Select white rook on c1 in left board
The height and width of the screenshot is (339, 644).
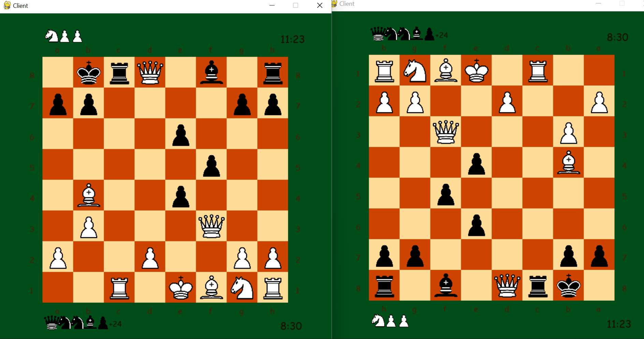point(119,288)
